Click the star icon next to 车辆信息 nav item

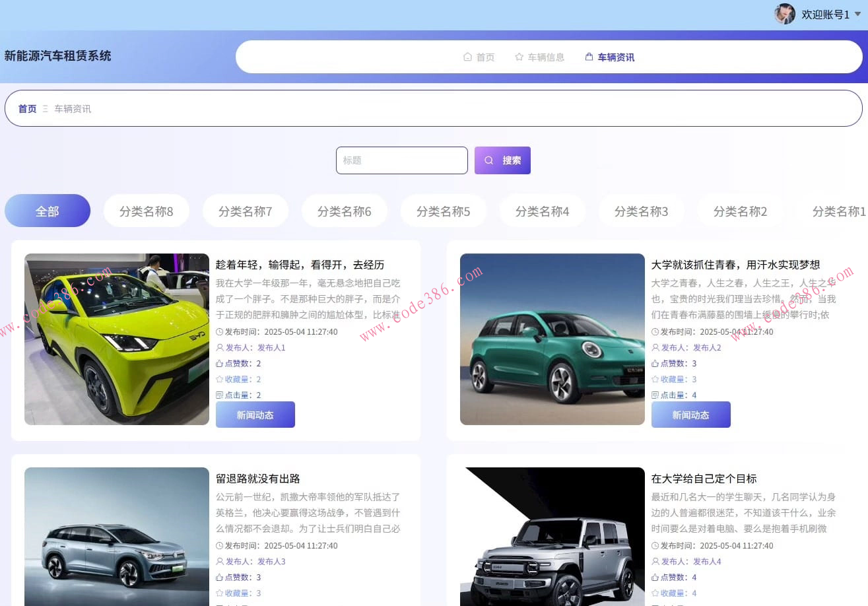tap(519, 57)
